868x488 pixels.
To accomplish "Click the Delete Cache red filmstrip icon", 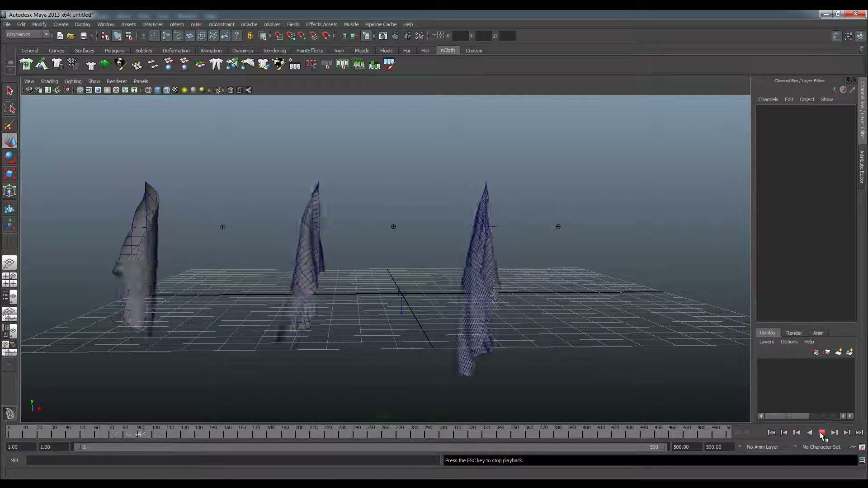I will pyautogui.click(x=311, y=64).
